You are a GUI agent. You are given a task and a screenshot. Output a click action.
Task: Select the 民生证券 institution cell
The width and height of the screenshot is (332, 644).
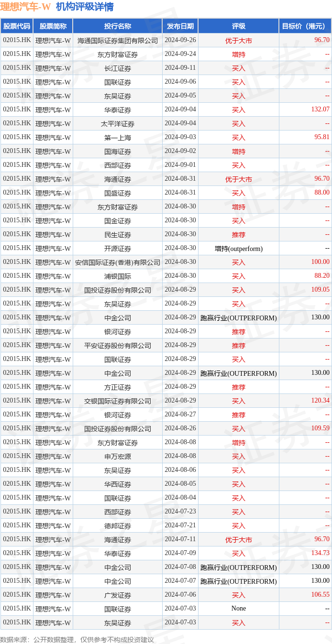(118, 235)
